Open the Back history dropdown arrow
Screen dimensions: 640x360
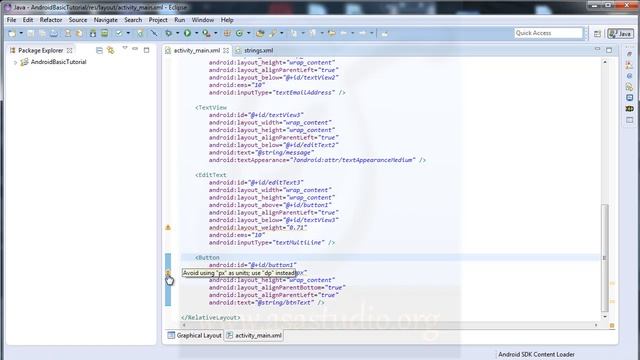pyautogui.click(x=353, y=33)
